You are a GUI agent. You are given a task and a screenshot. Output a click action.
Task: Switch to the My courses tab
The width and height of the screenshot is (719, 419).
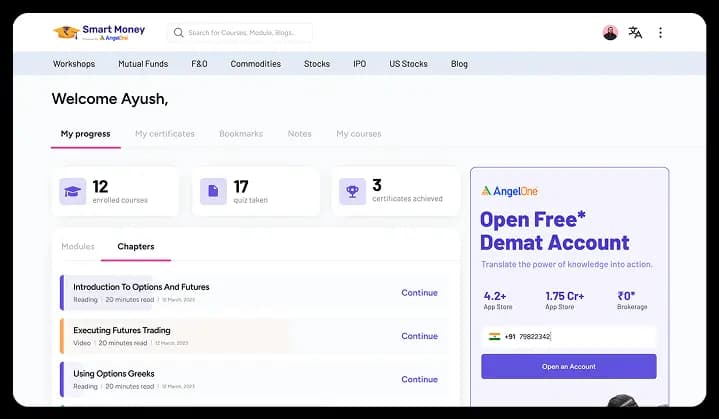359,134
